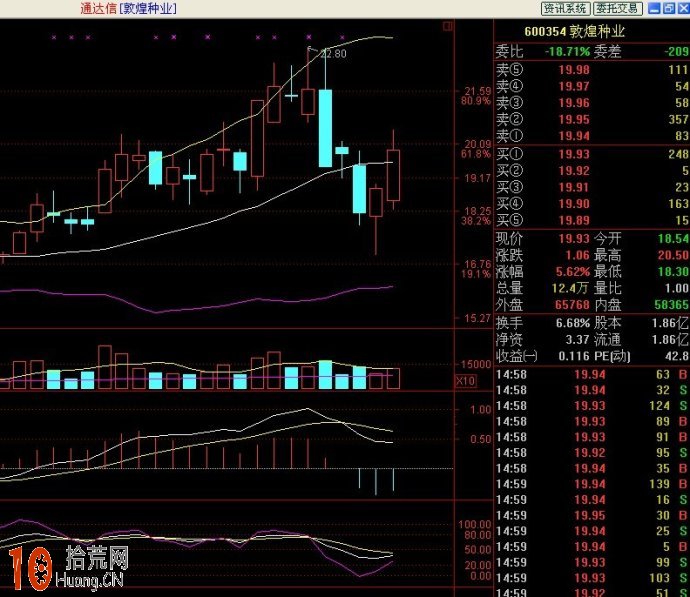Minimize the 通达信 window
Image resolution: width=690 pixels, height=597 pixels.
click(x=654, y=8)
